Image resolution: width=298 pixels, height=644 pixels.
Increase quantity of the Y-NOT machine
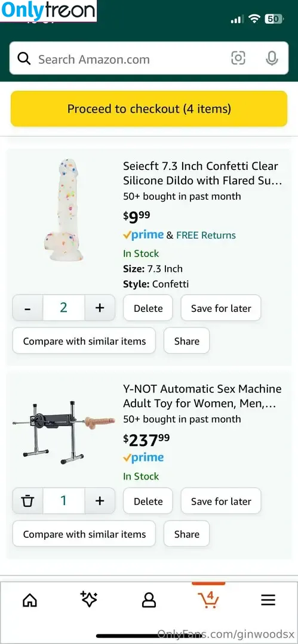pos(100,501)
